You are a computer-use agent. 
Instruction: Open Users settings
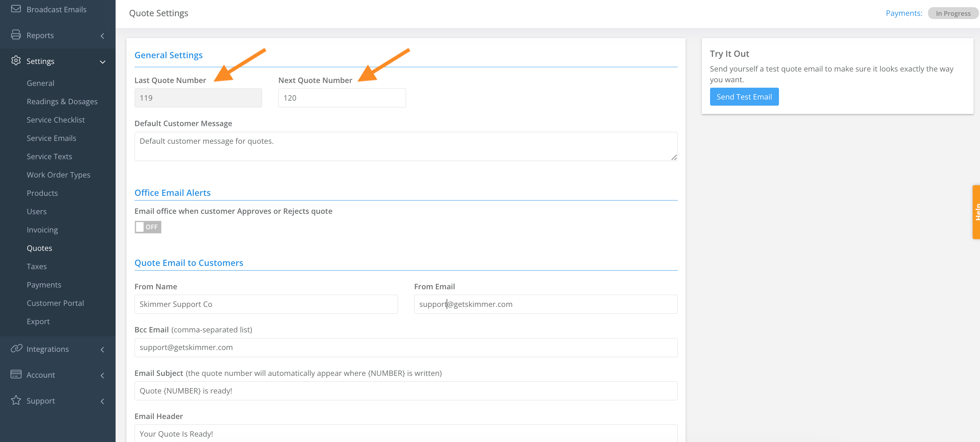[x=37, y=211]
